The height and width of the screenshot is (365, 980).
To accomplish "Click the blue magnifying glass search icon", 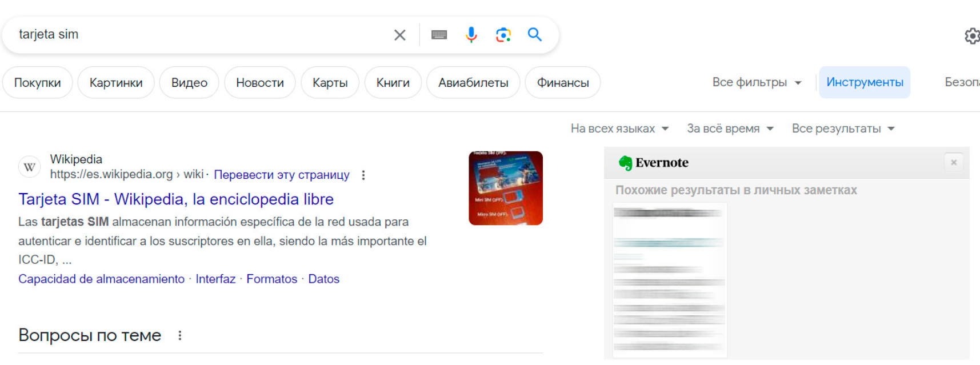I will tap(534, 34).
